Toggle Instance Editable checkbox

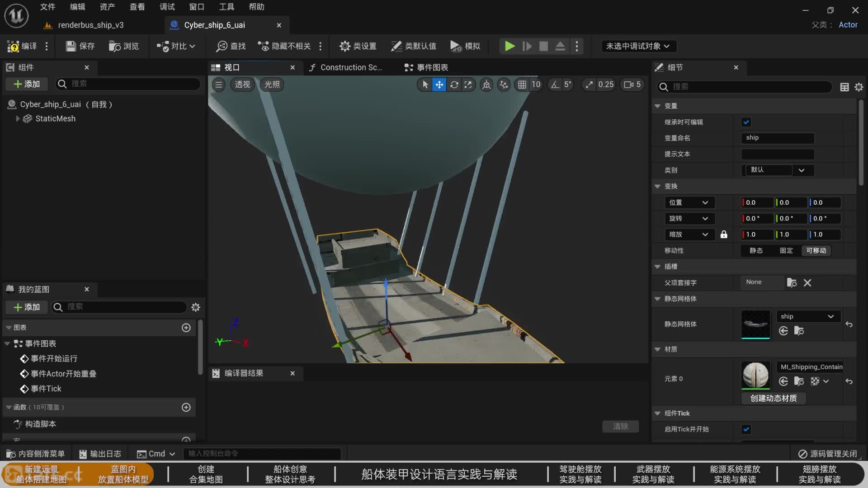[x=746, y=122]
